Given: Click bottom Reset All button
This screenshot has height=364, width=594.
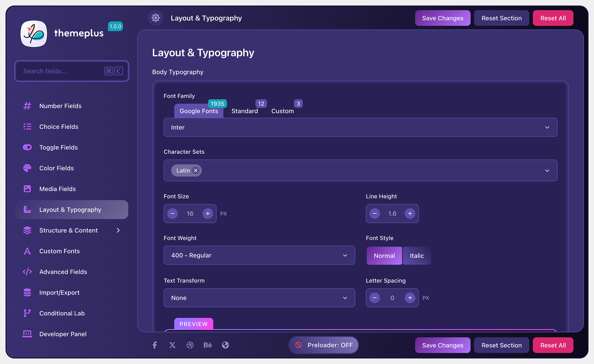Looking at the screenshot, I should [553, 345].
